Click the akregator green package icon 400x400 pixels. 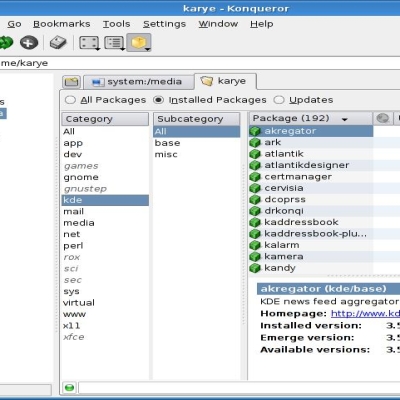click(x=255, y=131)
